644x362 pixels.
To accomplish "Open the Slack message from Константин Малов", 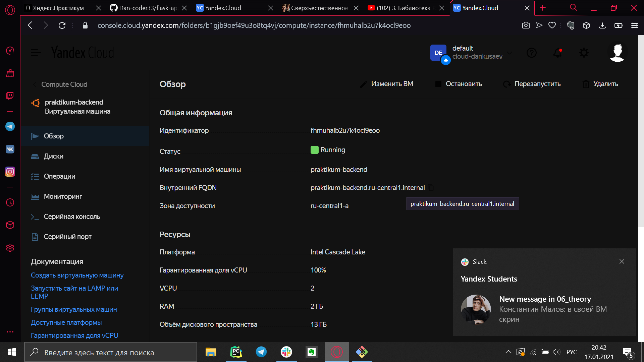I will coord(544,309).
